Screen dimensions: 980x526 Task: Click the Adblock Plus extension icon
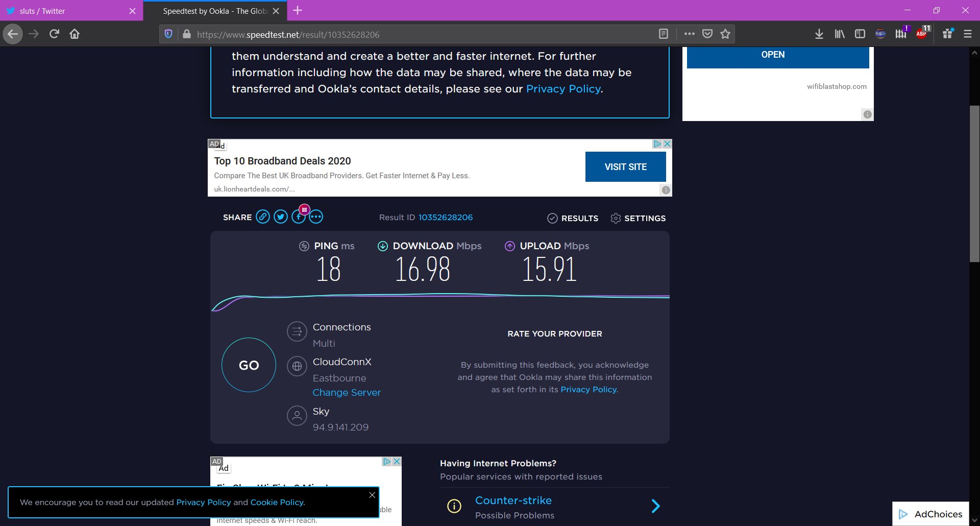click(922, 34)
